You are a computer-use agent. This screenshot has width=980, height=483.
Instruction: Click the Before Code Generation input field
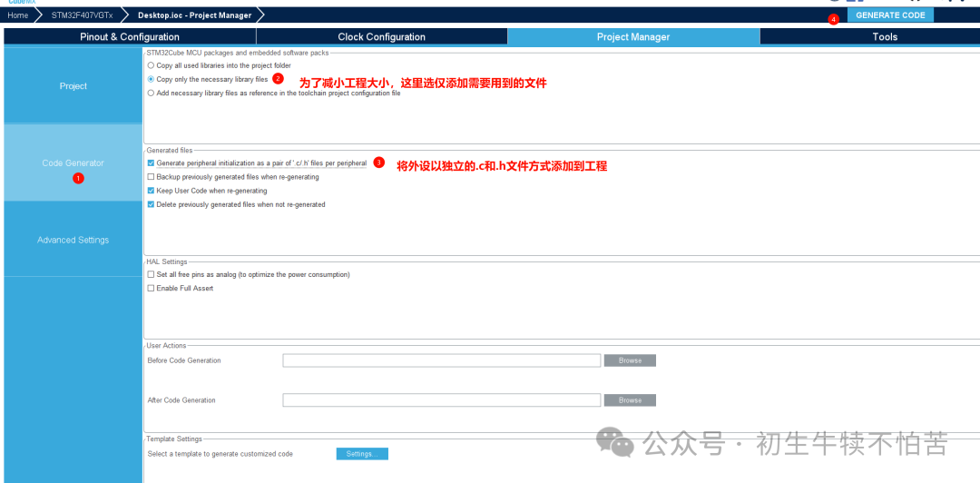click(441, 360)
